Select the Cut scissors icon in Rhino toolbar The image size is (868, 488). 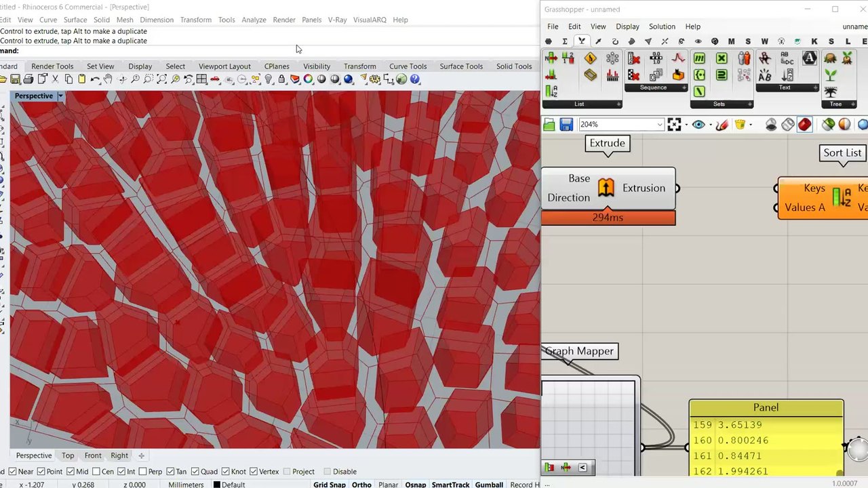click(x=55, y=79)
